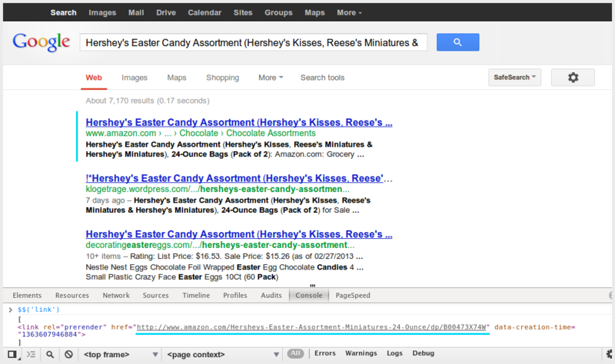This screenshot has height=364, width=615.
Task: Click the blue search magnifier button
Action: point(457,42)
